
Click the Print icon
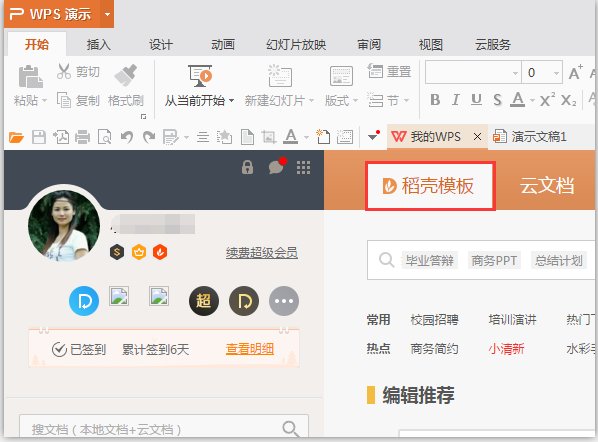pyautogui.click(x=82, y=137)
